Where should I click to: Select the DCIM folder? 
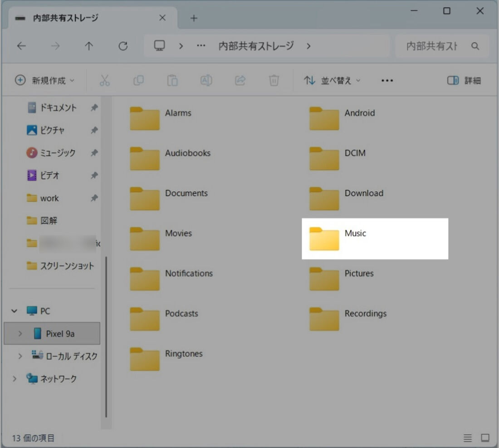[338, 158]
